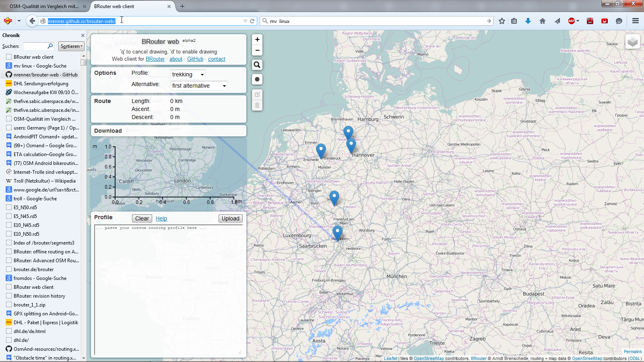This screenshot has height=362, width=644.
Task: Click the speech bubble smiley icon
Action: (x=619, y=21)
